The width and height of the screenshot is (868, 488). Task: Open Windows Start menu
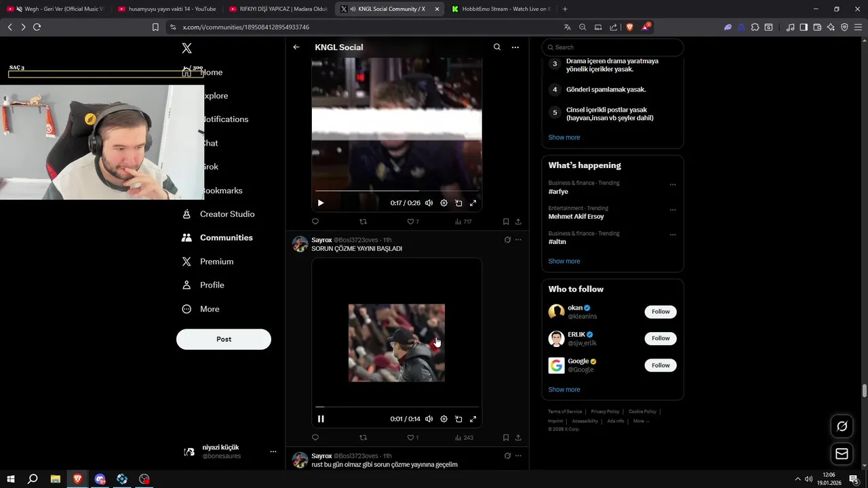tap(11, 479)
